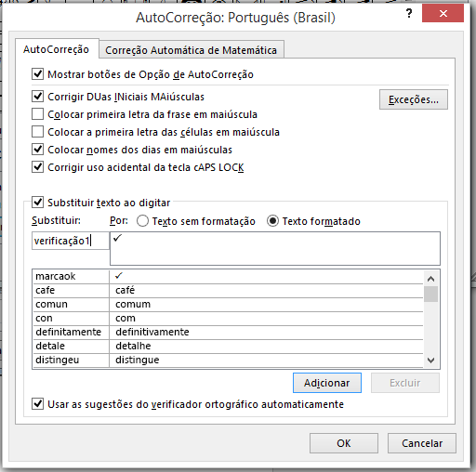Toggle Substituir texto ao digitar checkbox

click(37, 203)
